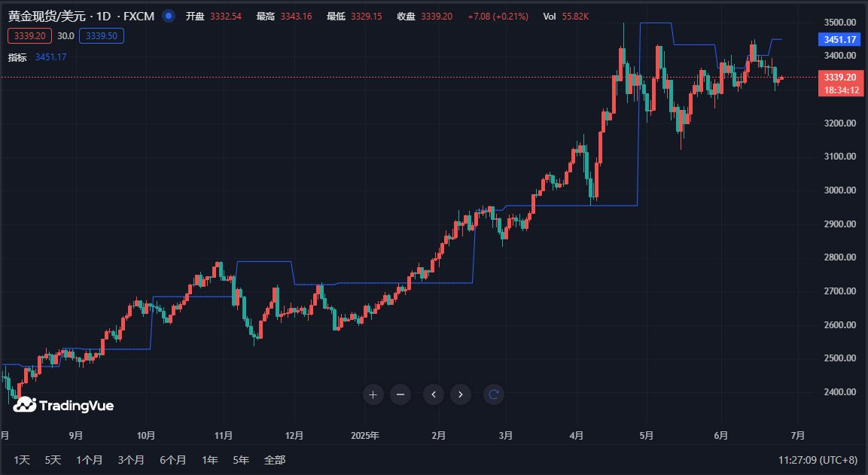Open timezone settings at the UTC+8 clock
Screen dimensions: 868x475
[x=818, y=460]
